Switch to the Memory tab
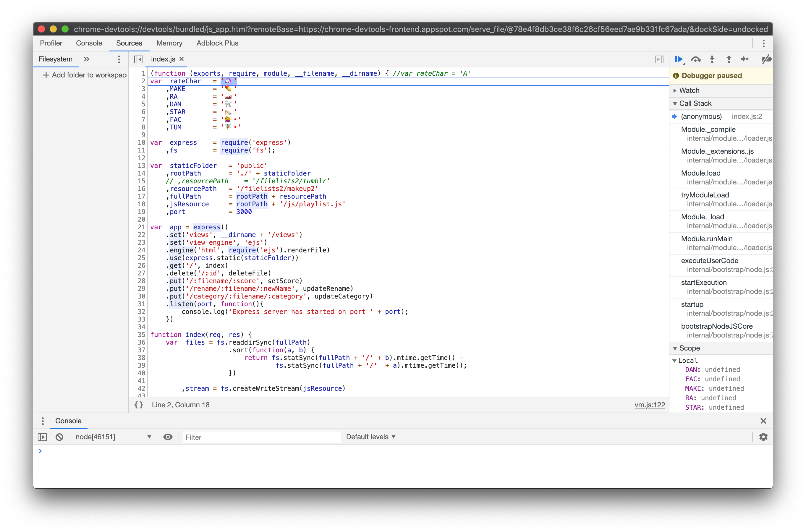This screenshot has width=806, height=532. 169,43
